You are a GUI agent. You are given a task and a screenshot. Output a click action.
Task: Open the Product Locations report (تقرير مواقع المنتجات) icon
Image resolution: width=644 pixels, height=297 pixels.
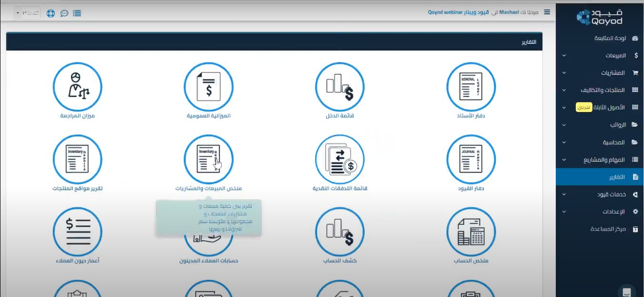tap(77, 159)
